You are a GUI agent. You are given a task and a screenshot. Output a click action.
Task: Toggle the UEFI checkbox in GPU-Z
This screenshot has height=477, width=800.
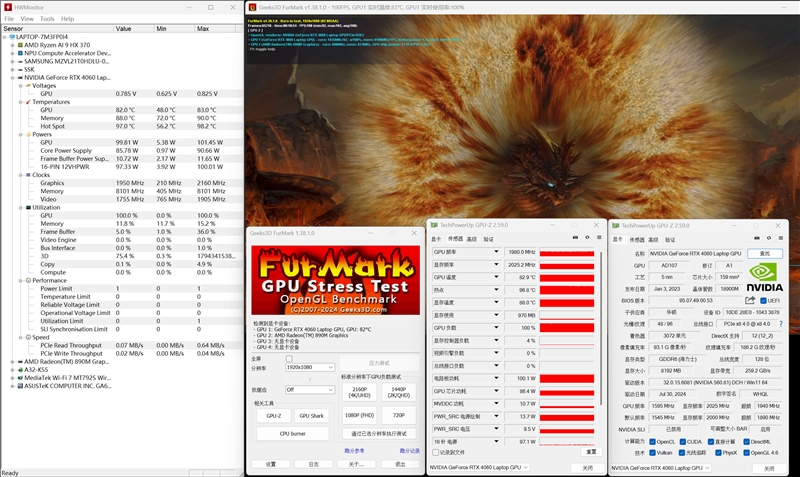[x=763, y=301]
